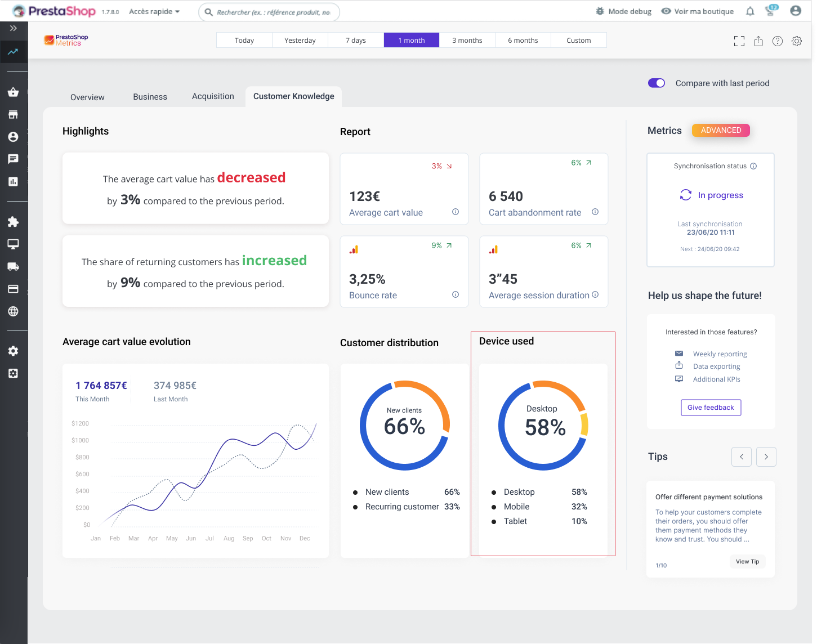817x644 pixels.
Task: Open the notifications bell icon
Action: (750, 11)
